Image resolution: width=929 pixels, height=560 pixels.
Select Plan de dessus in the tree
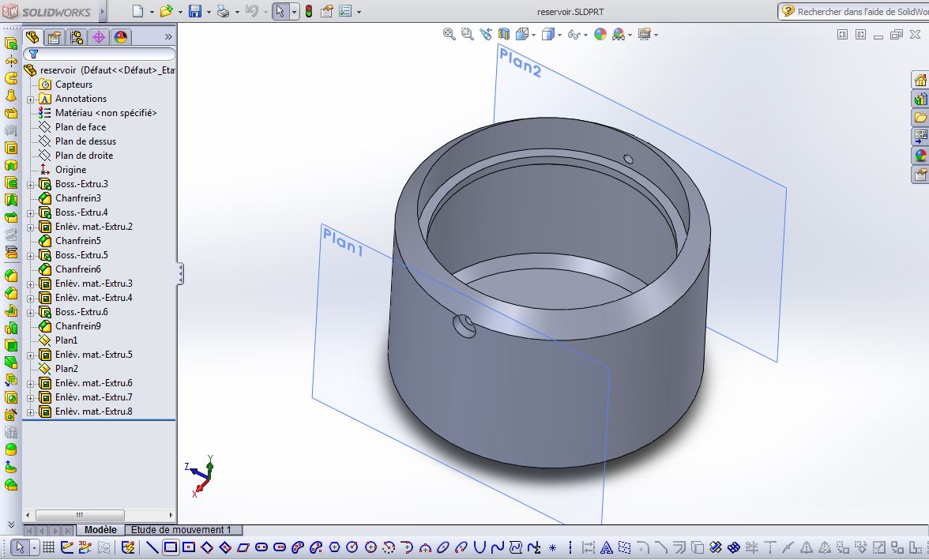(86, 141)
